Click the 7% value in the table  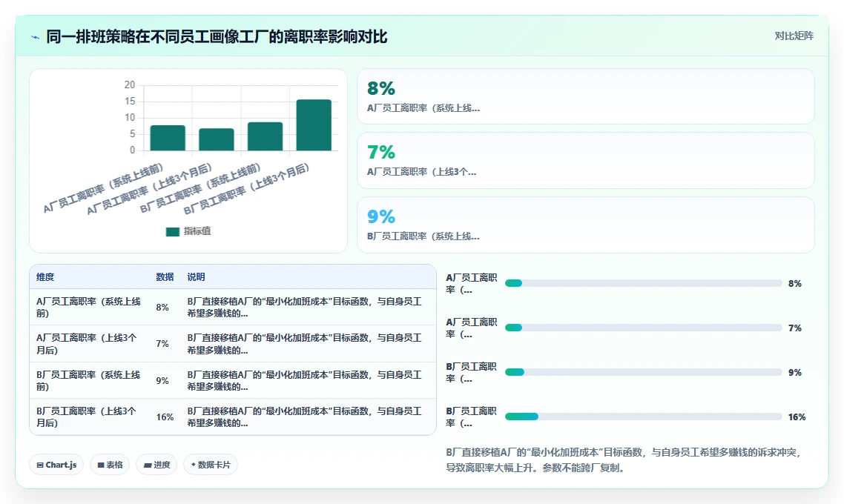pyautogui.click(x=162, y=344)
